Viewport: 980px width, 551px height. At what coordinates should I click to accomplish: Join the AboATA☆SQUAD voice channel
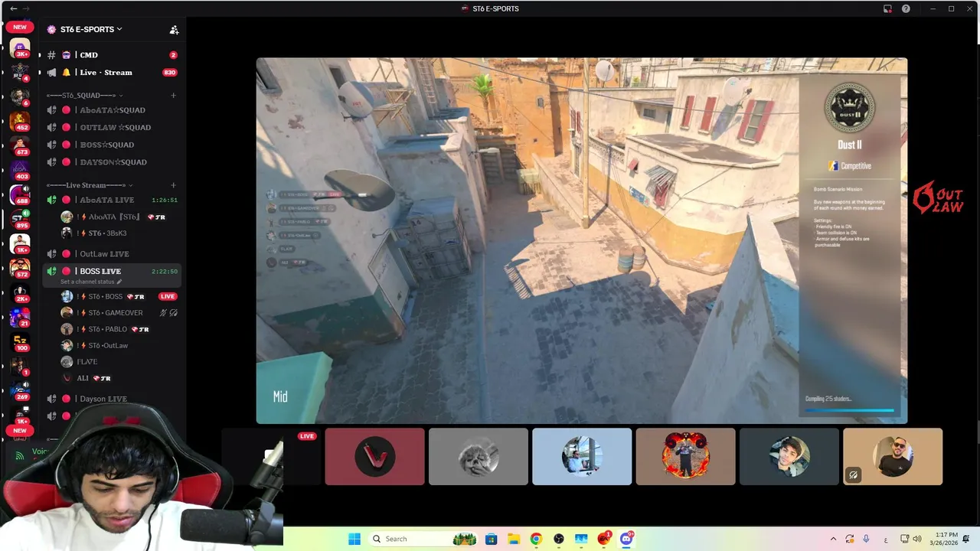[x=113, y=110]
